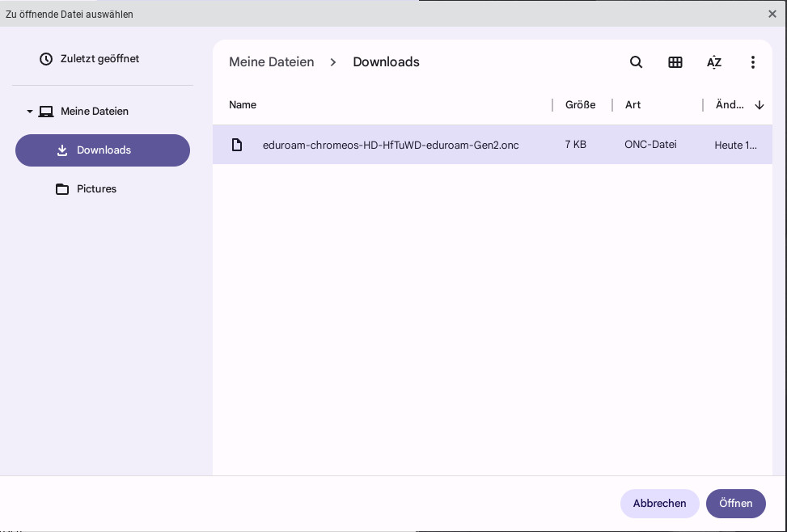
Task: Open the A-Z sorting options
Action: pyautogui.click(x=714, y=61)
